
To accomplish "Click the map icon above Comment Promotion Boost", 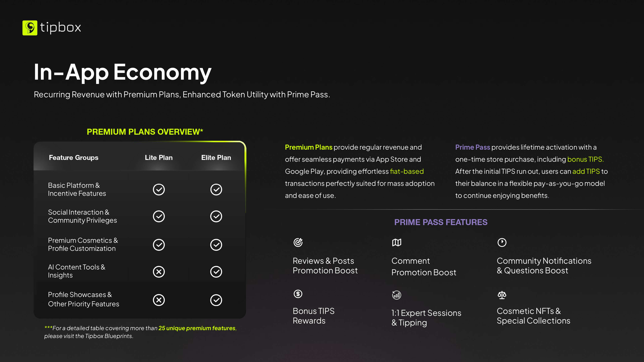I will (x=397, y=242).
